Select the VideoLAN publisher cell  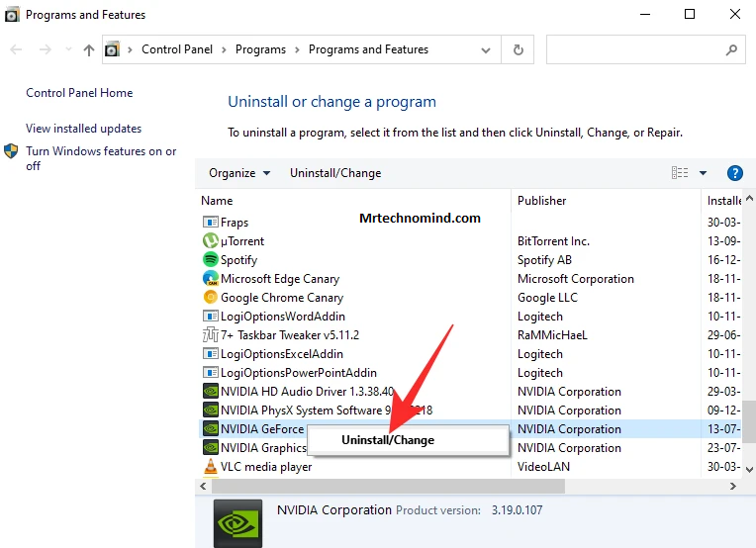coord(543,467)
